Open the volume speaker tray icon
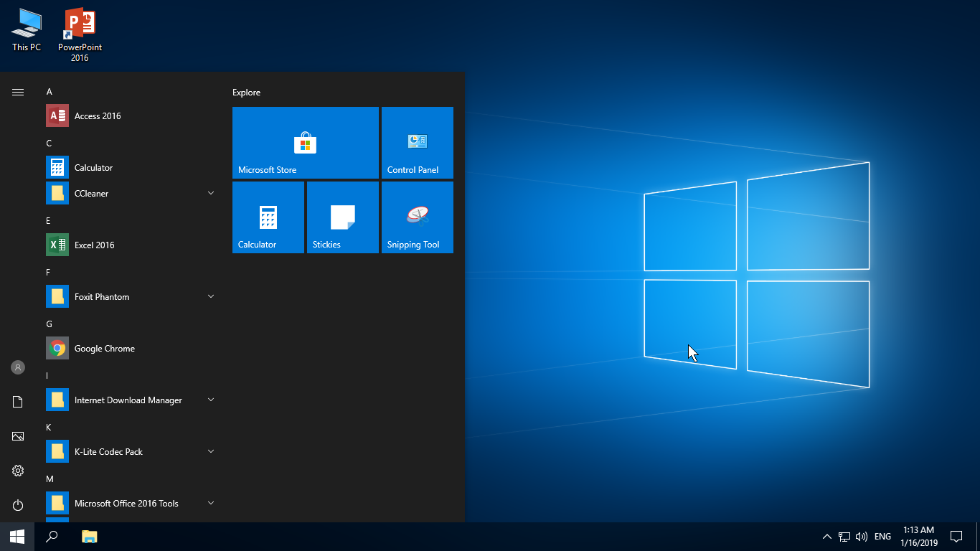The height and width of the screenshot is (551, 980). 862,537
